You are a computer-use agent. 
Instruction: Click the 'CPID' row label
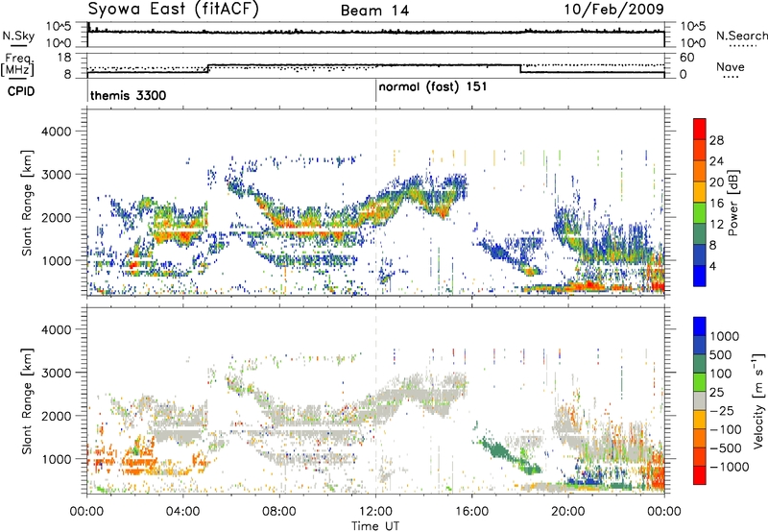21,91
